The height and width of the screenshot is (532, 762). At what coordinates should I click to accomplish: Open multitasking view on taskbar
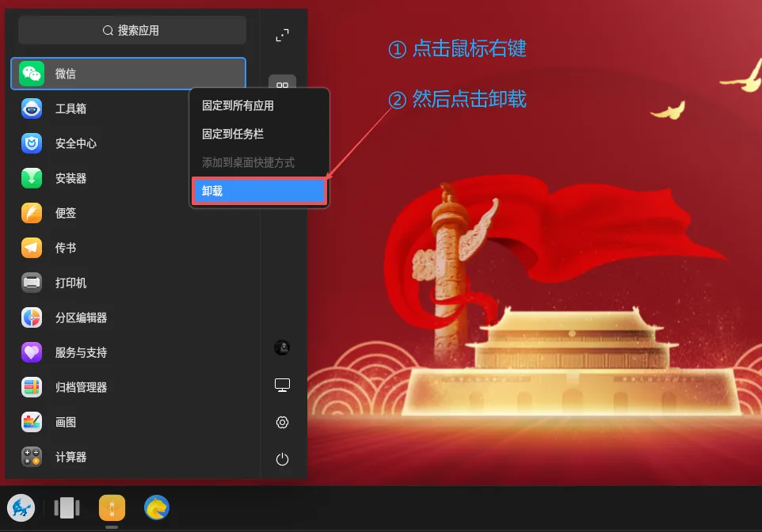[67, 507]
